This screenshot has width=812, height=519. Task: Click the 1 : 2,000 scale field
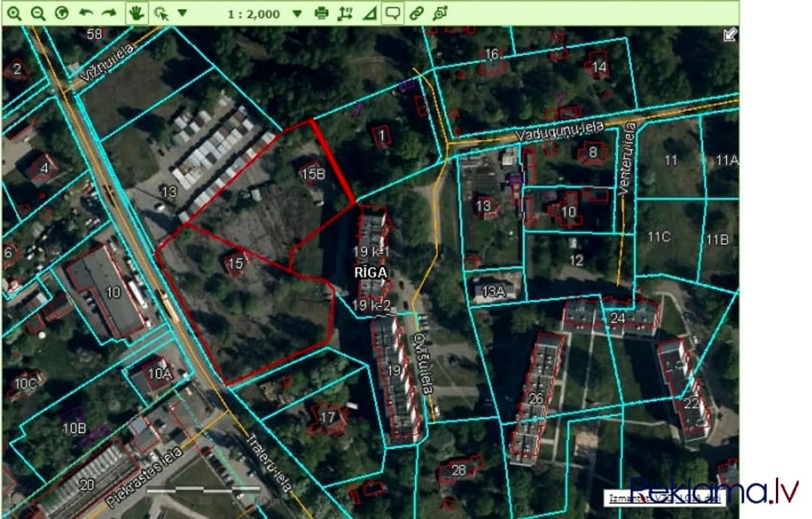(254, 14)
